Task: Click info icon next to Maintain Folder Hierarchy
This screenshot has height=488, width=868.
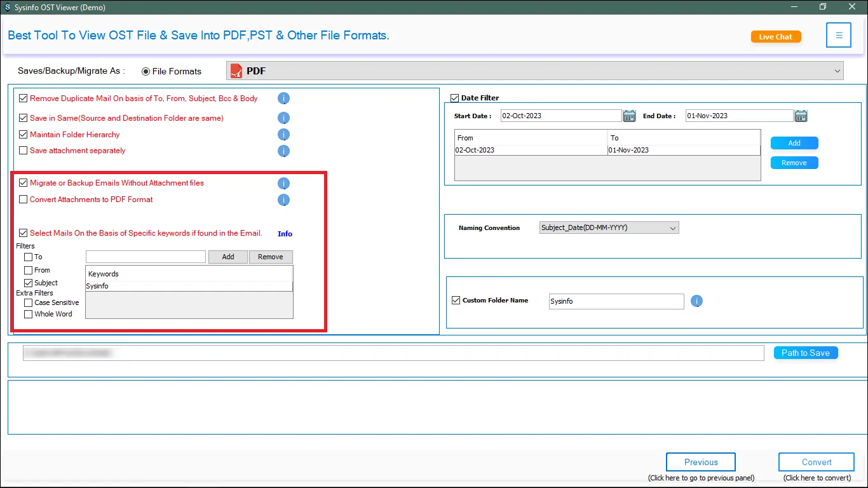Action: pyautogui.click(x=284, y=135)
